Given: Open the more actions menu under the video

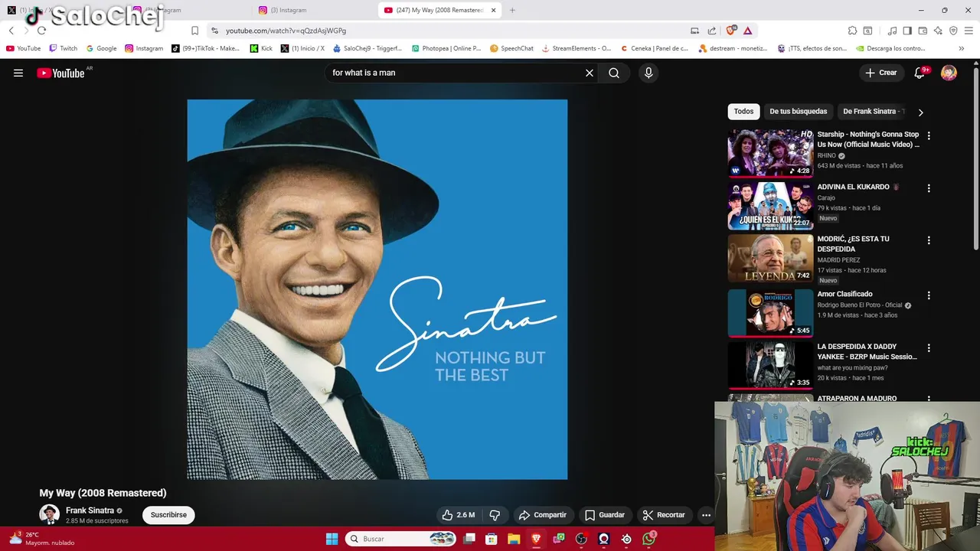Looking at the screenshot, I should click(x=707, y=515).
